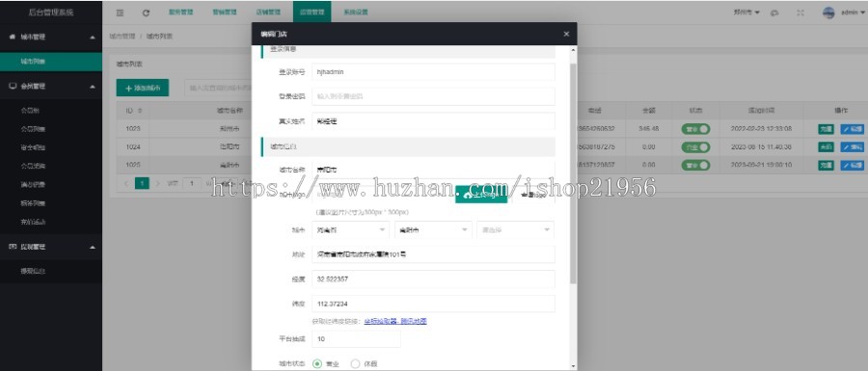The width and height of the screenshot is (868, 371).
Task: Click ID cell 1023
Action: pos(133,129)
